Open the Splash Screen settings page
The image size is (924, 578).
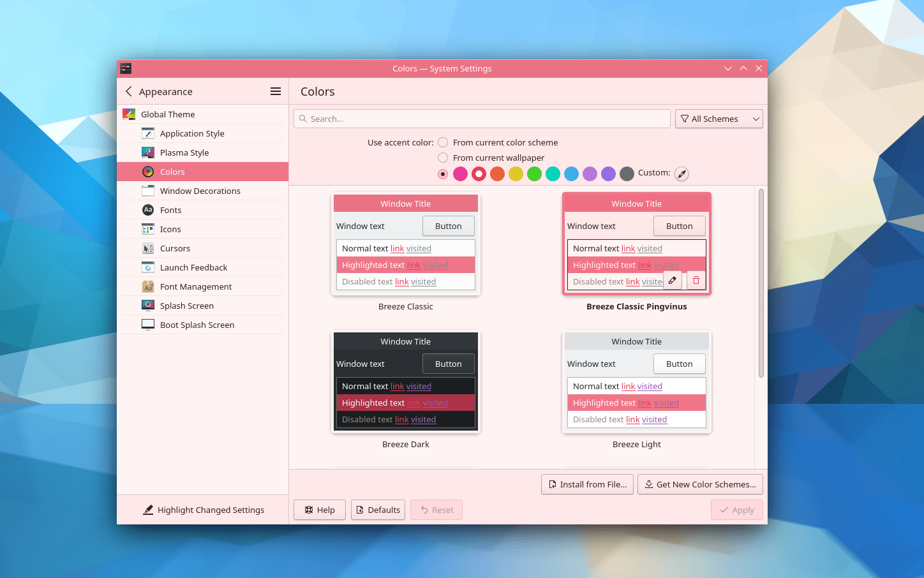[186, 306]
